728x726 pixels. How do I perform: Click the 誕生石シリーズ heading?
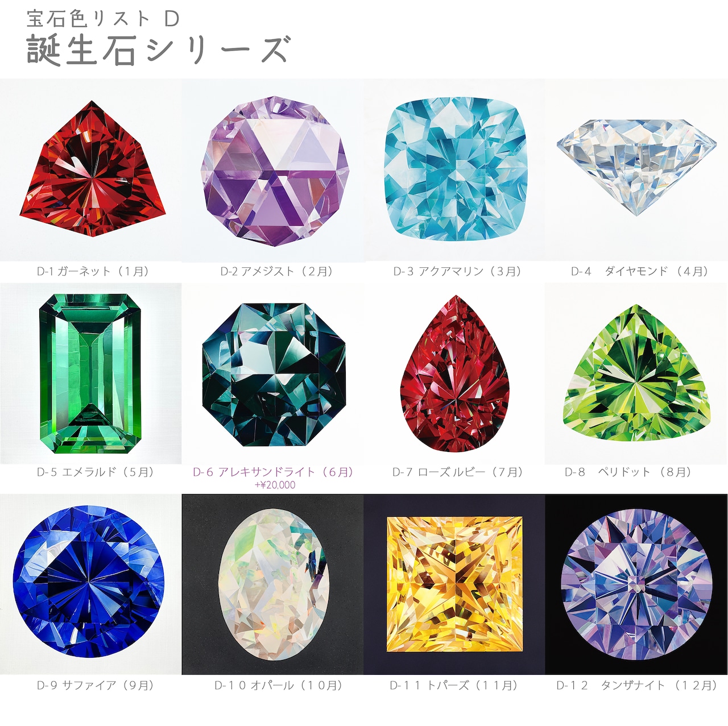[x=159, y=51]
